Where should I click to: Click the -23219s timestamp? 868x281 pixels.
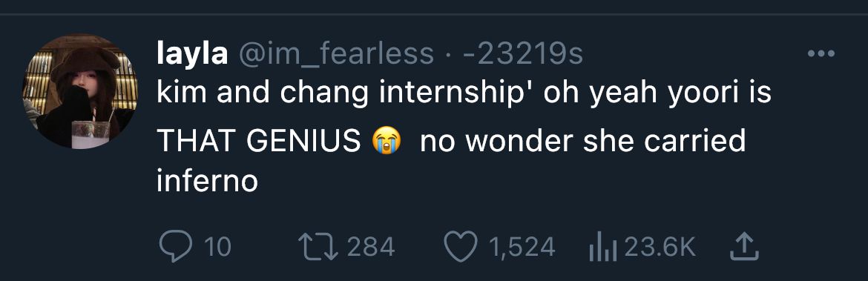tap(522, 54)
